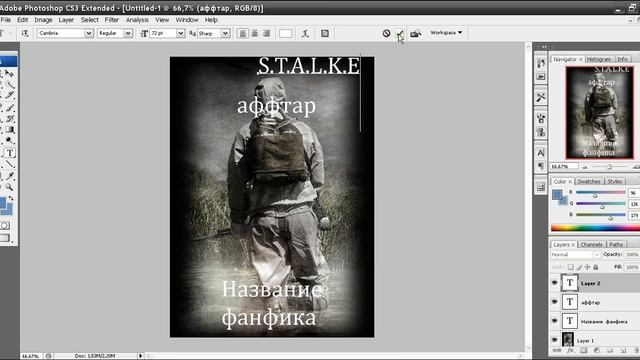The height and width of the screenshot is (360, 640).
Task: Create new adjustment layer icon
Action: click(x=597, y=350)
